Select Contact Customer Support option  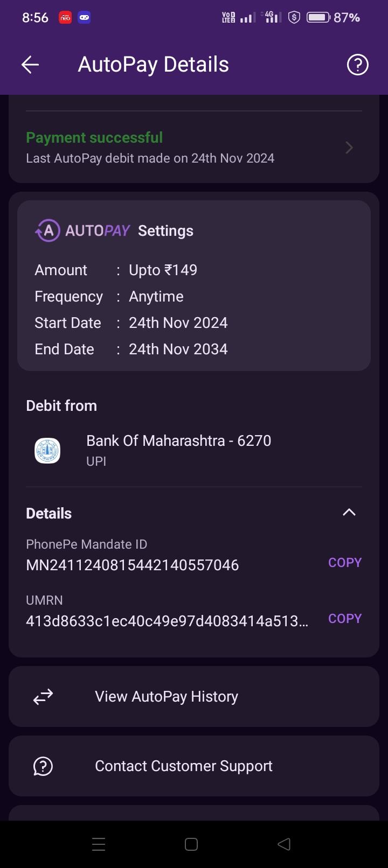click(184, 766)
